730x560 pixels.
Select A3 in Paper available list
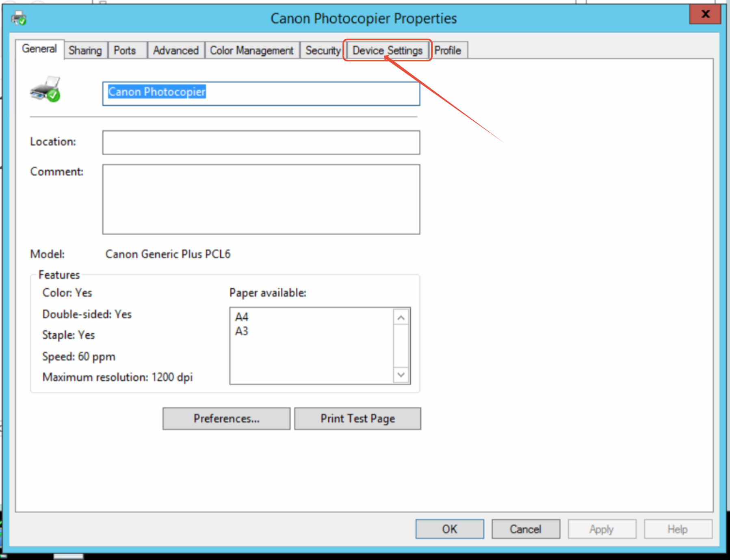point(242,331)
